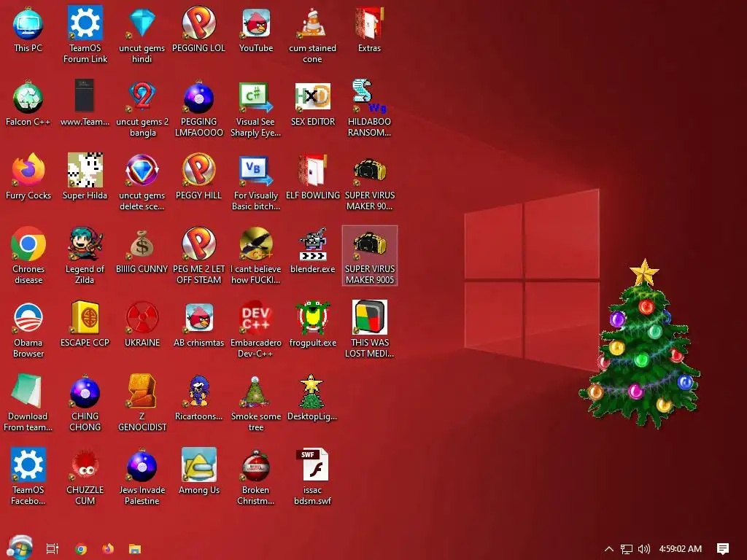Open the Start menu orb
The width and height of the screenshot is (747, 560).
point(20,548)
